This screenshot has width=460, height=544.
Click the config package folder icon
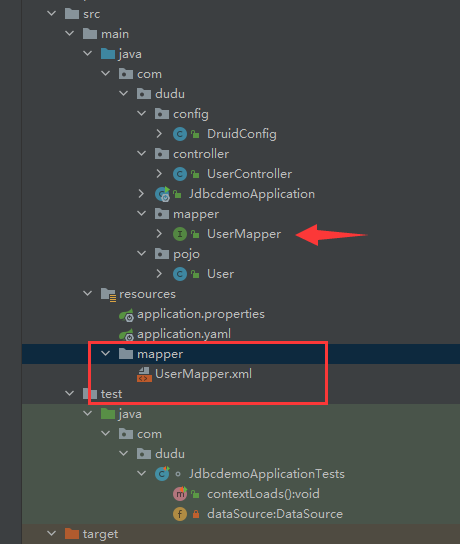coord(162,114)
